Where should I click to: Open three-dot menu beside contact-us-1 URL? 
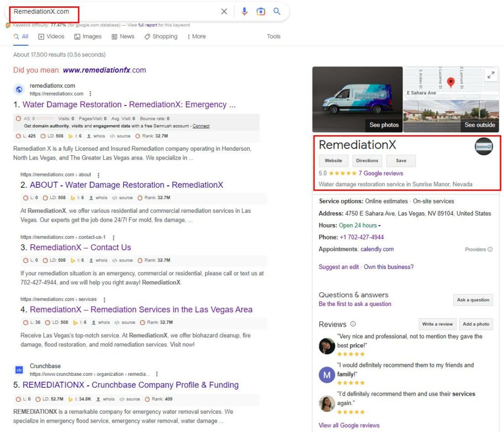114,237
